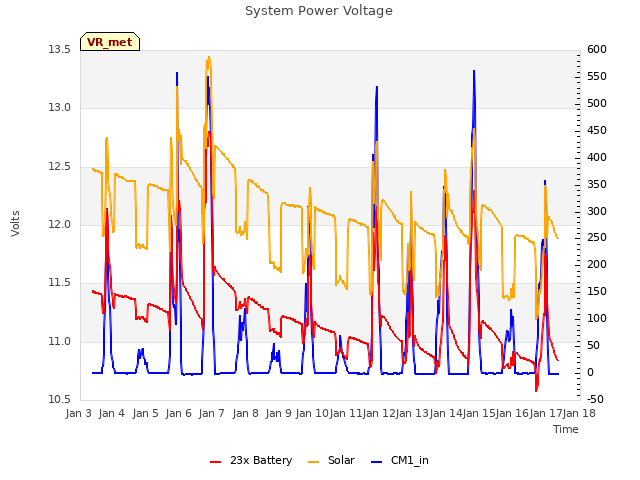Click the blue CM1_in legend swatch
The image size is (640, 480).
click(376, 462)
